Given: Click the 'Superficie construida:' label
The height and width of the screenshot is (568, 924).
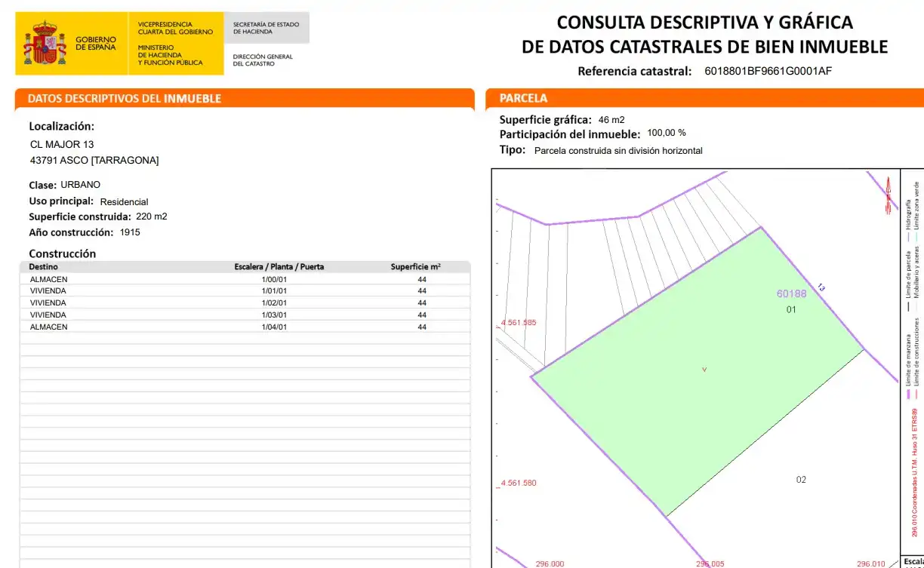Looking at the screenshot, I should pos(80,216).
